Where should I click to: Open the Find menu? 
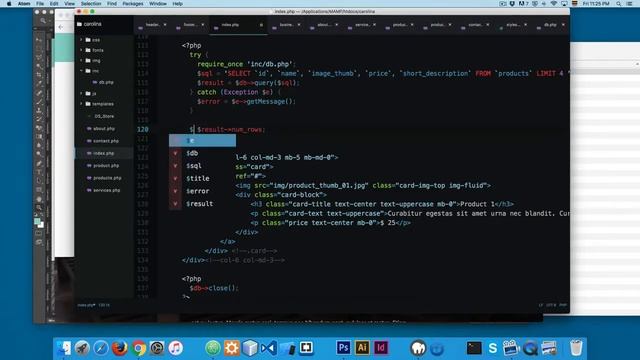[x=112, y=4]
